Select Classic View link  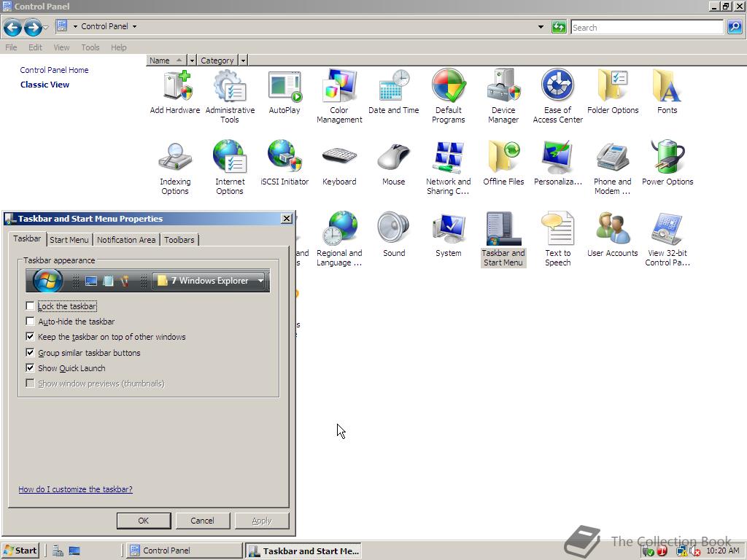44,85
